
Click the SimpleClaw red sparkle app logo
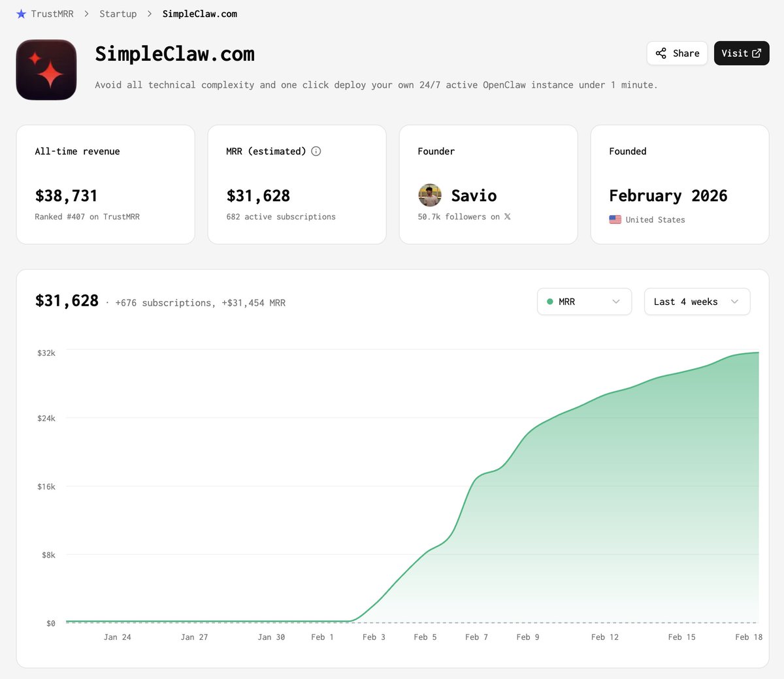46,70
